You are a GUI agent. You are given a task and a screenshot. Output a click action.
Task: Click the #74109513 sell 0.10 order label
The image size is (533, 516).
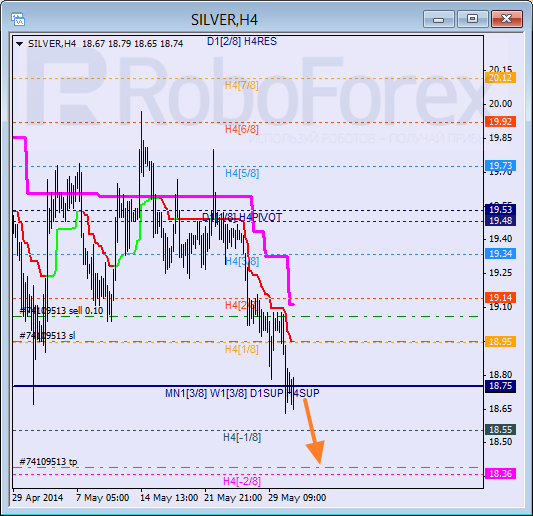61,311
